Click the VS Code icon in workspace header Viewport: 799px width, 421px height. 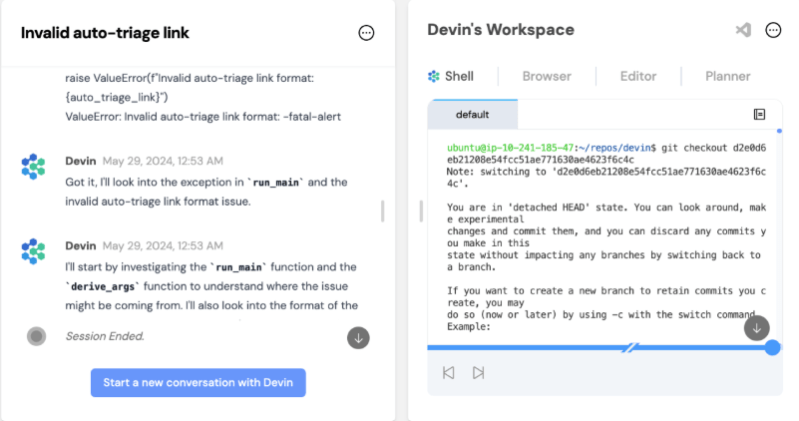[743, 30]
